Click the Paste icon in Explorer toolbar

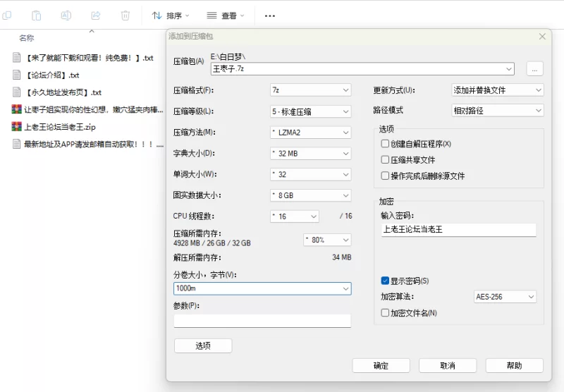[x=36, y=15]
